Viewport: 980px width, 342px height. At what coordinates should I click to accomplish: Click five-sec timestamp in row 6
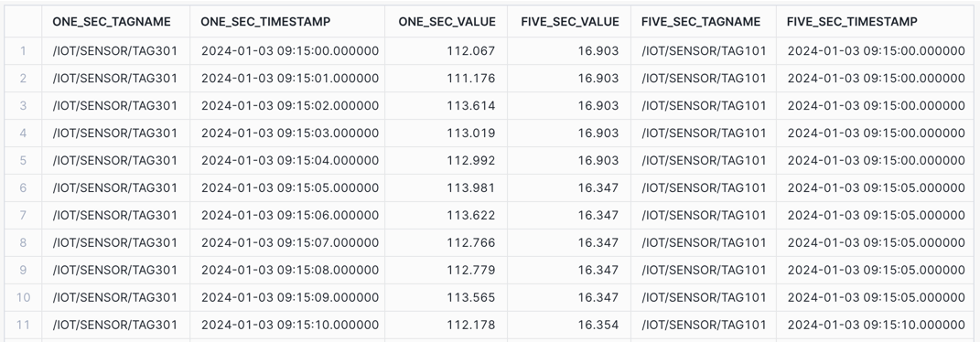click(875, 187)
